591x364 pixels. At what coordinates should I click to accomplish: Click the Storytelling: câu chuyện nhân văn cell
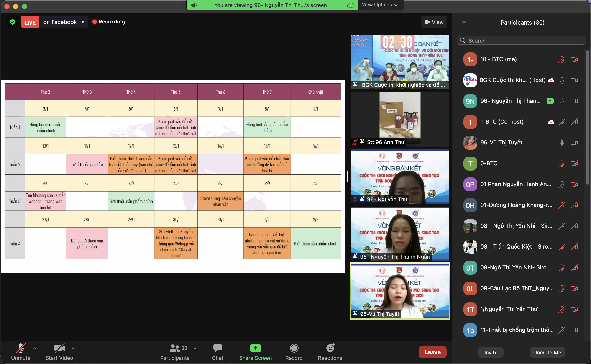coord(220,201)
